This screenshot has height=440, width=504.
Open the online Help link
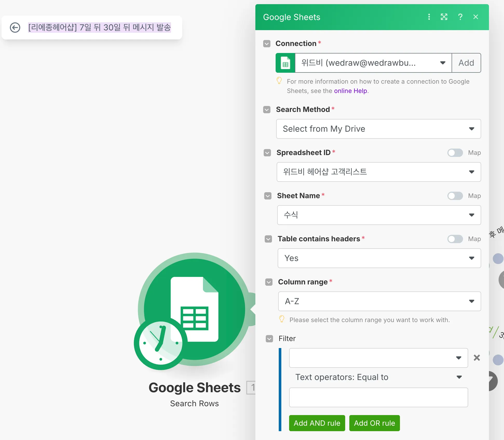[350, 91]
